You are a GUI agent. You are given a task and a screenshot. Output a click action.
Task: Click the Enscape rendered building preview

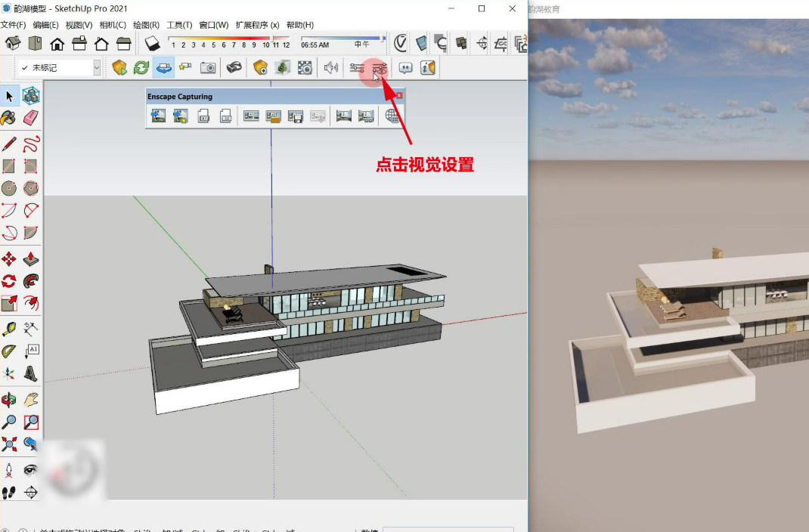click(690, 340)
